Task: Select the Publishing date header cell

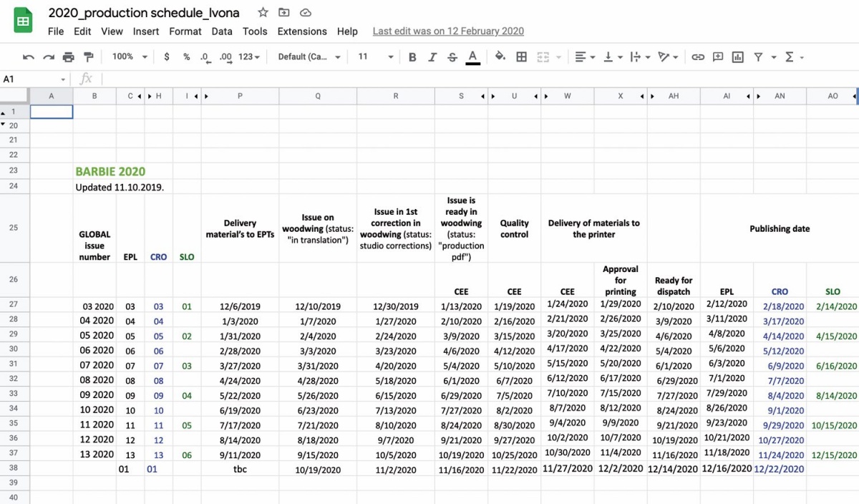Action: (x=780, y=228)
